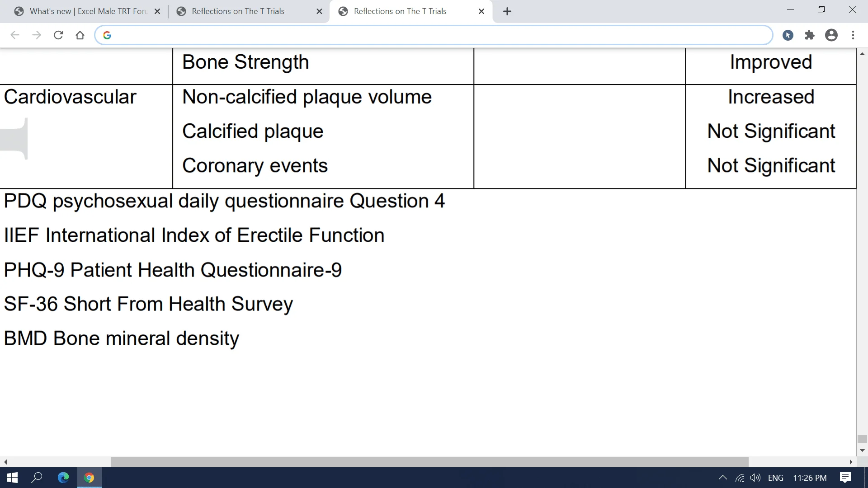Click the system search taskbar icon

[36, 478]
